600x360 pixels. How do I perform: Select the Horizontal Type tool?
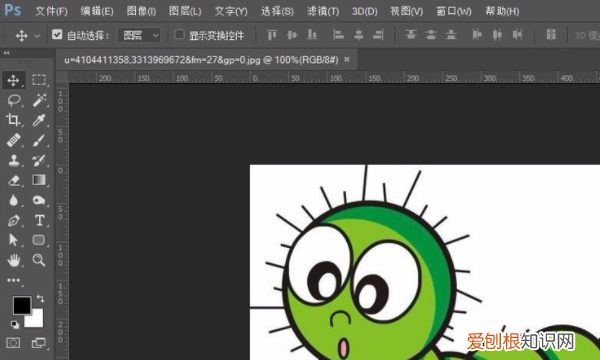(39, 220)
